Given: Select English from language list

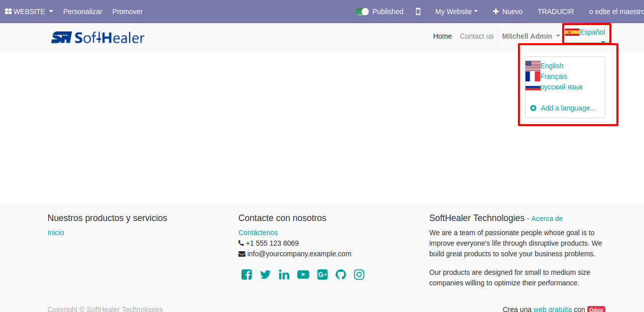Looking at the screenshot, I should [545, 66].
